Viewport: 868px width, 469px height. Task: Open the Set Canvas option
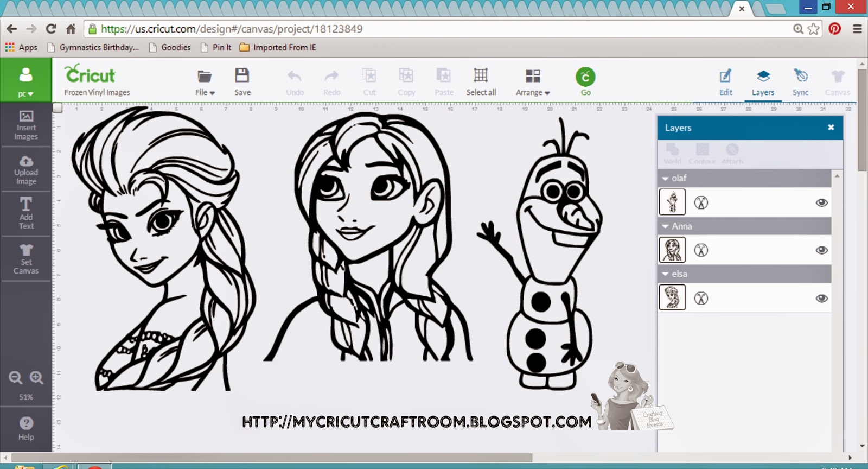pyautogui.click(x=26, y=259)
